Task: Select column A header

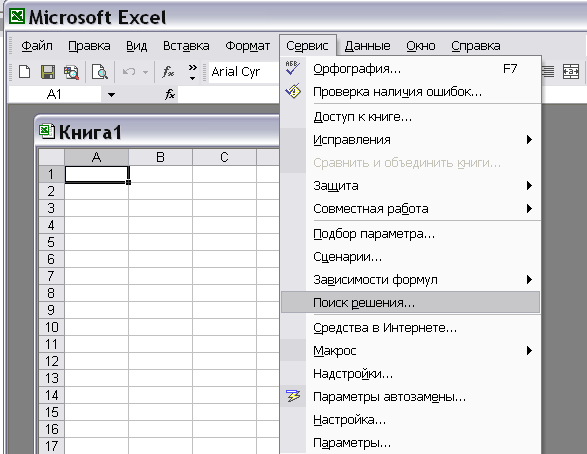Action: [97, 157]
